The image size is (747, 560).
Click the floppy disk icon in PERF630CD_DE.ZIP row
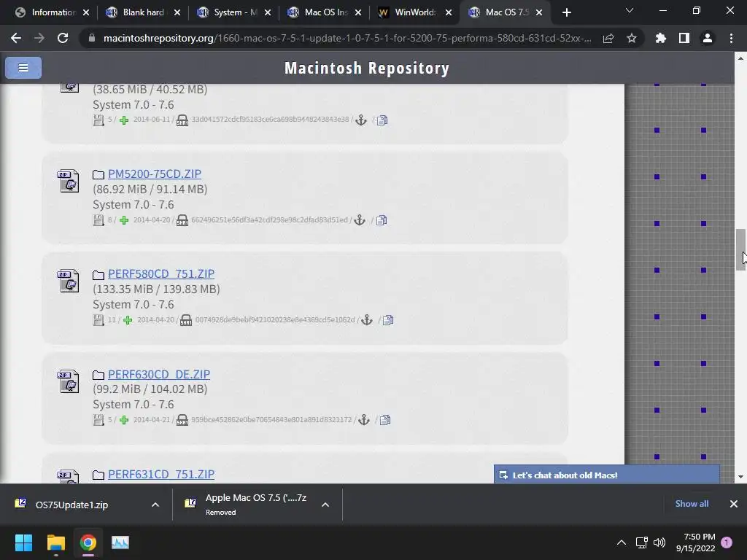[x=98, y=420]
